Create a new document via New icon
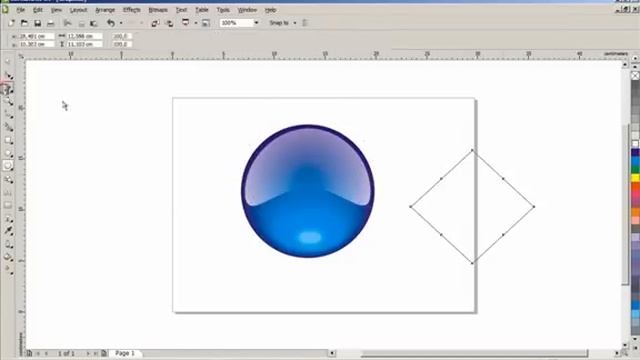The image size is (640, 360). click(11, 23)
